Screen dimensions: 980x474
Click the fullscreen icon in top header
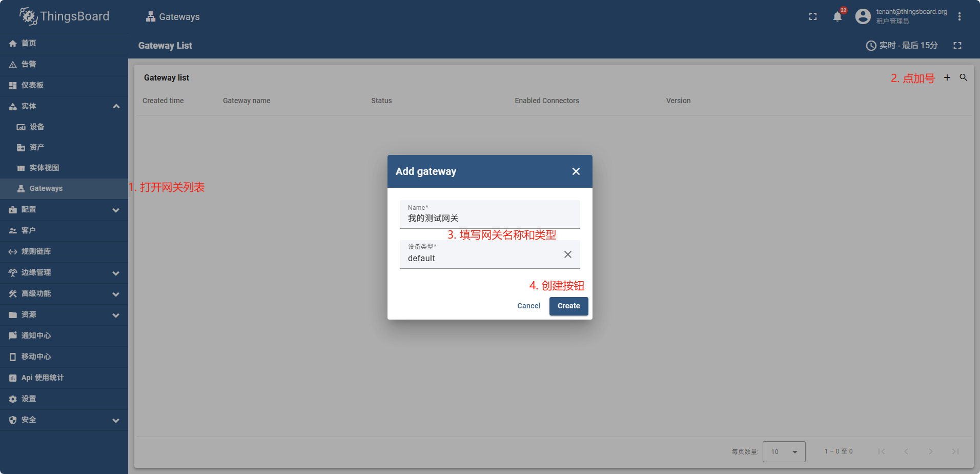coord(812,17)
